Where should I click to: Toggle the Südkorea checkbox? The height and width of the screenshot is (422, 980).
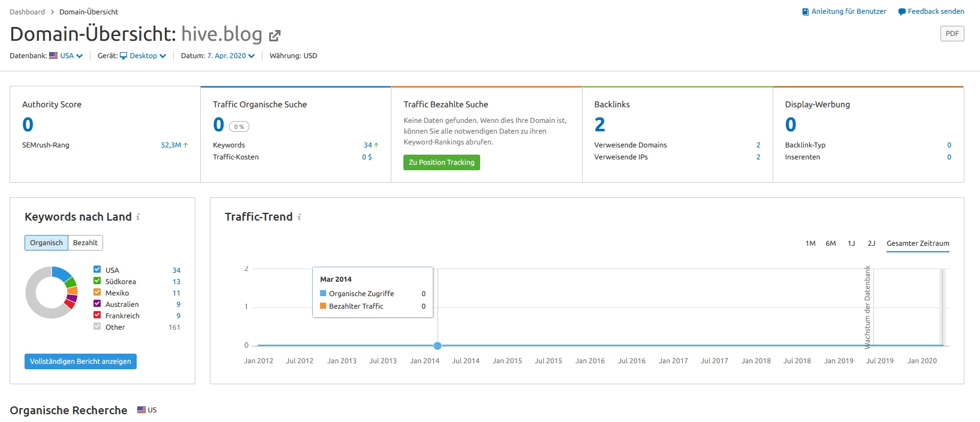coord(97,281)
